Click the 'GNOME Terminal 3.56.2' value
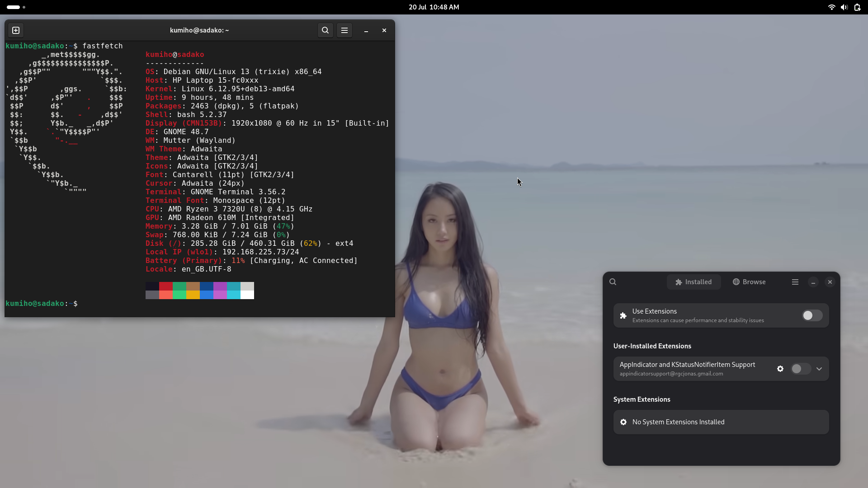Viewport: 868px width, 488px height. 238,192
